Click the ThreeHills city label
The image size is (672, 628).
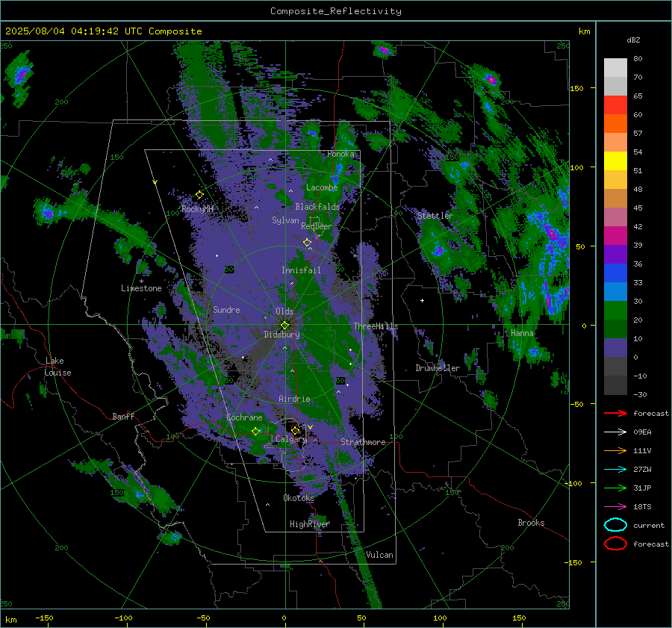pos(376,326)
